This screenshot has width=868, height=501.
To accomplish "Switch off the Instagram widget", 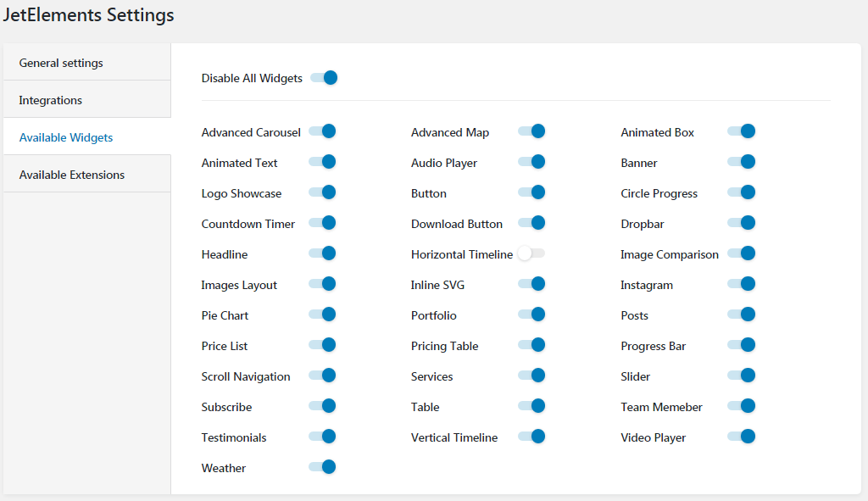I will click(741, 284).
